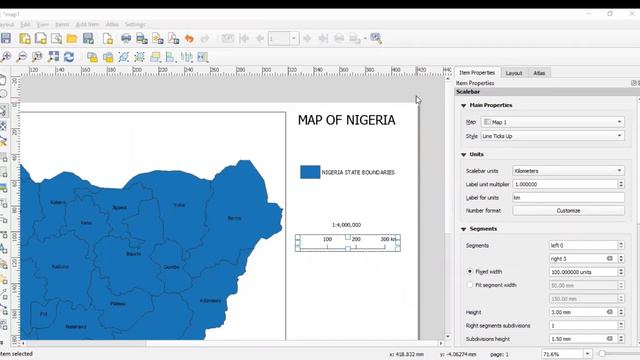Select the 1:4,000,000 scale text item
Screen dimensions: 640x360
point(347,225)
